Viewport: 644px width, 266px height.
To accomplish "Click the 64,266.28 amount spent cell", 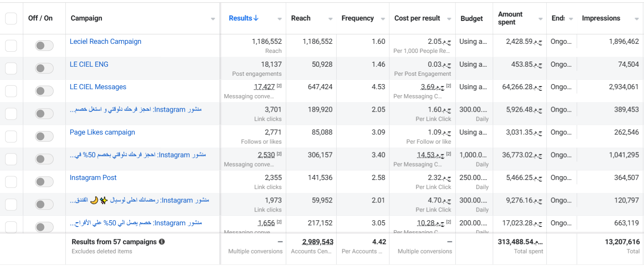I will (522, 87).
